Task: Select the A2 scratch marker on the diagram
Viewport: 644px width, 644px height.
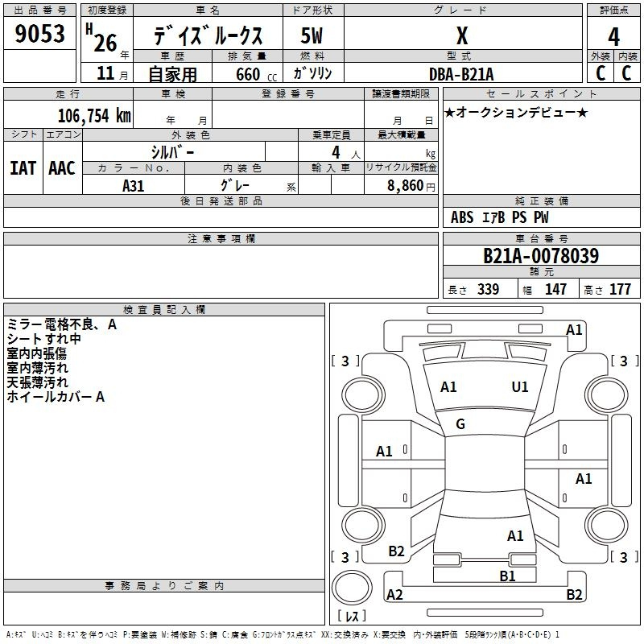Action: pyautogui.click(x=394, y=595)
